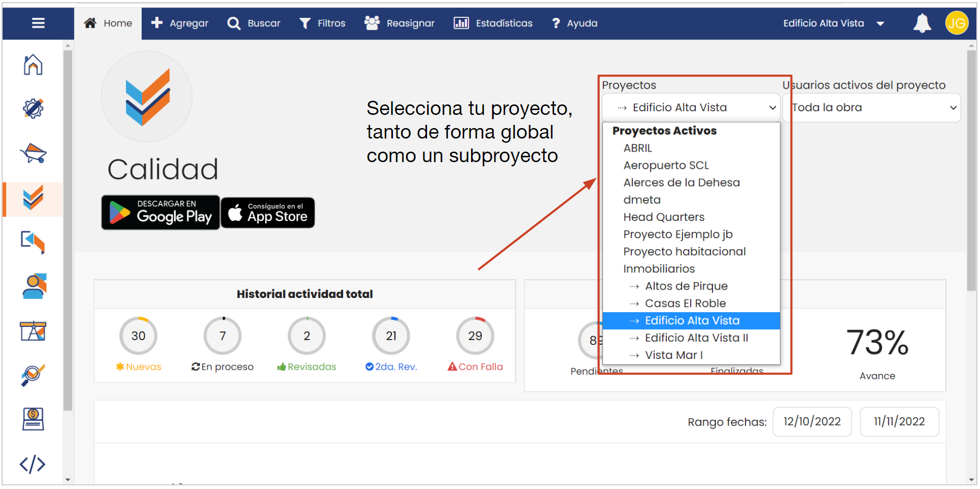Open the Toda la obra dropdown
Screen dimensions: 980x489
(871, 108)
